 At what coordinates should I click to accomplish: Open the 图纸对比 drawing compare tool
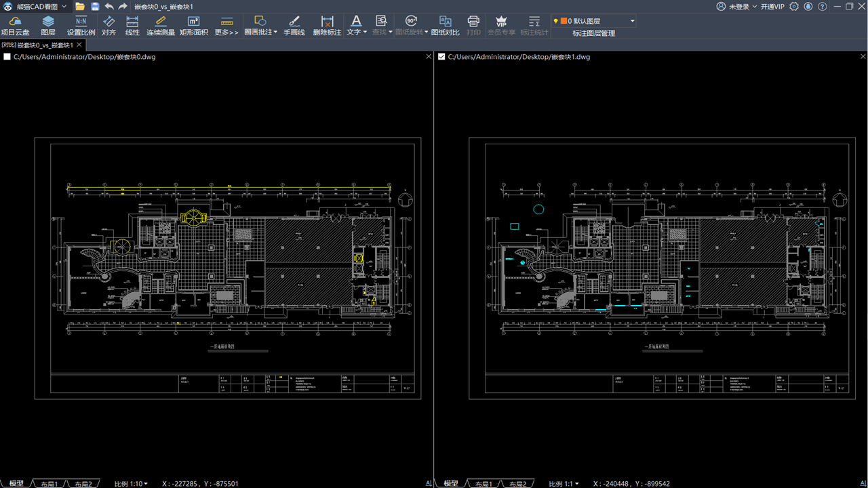(x=445, y=26)
